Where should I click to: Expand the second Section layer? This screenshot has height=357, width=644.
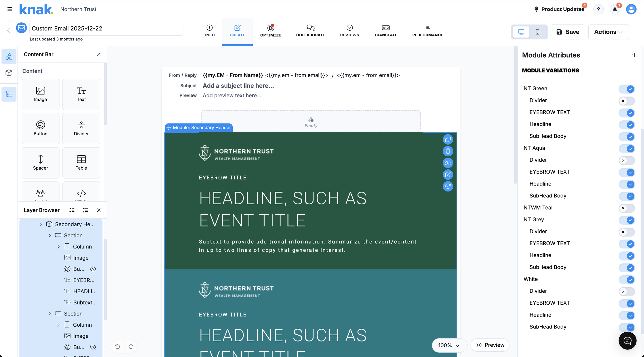pos(49,314)
